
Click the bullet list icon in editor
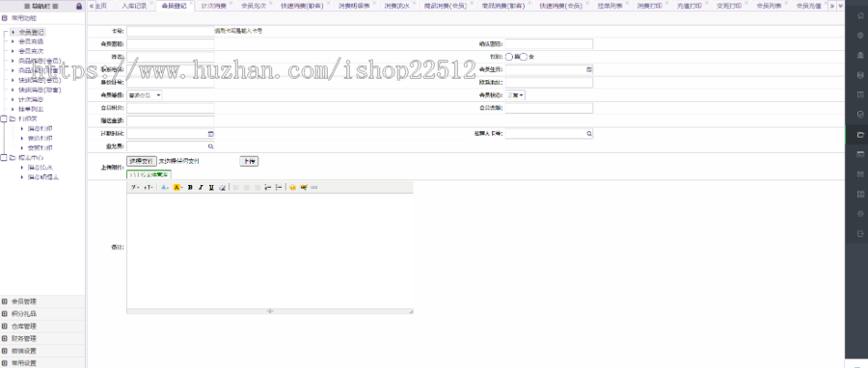pos(279,187)
